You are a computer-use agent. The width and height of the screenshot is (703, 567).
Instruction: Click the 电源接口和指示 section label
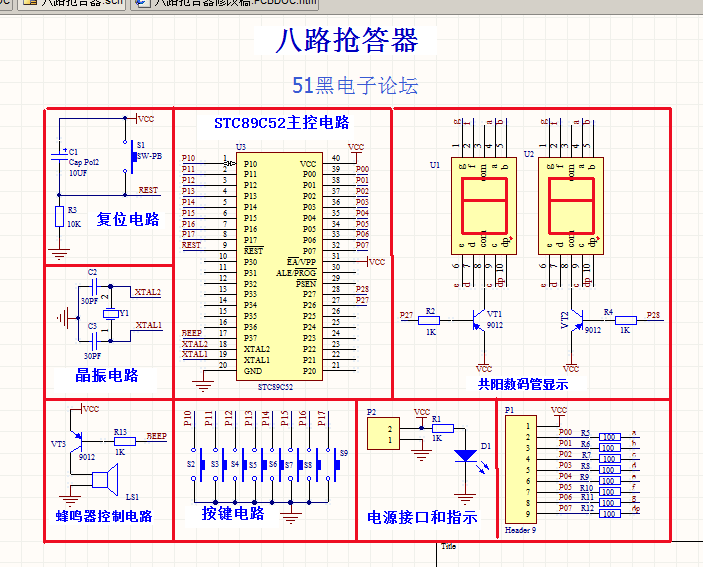click(x=422, y=518)
